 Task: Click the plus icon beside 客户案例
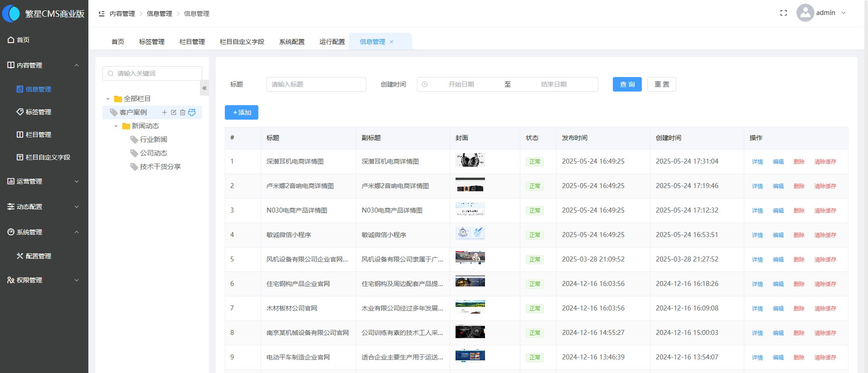coord(165,112)
